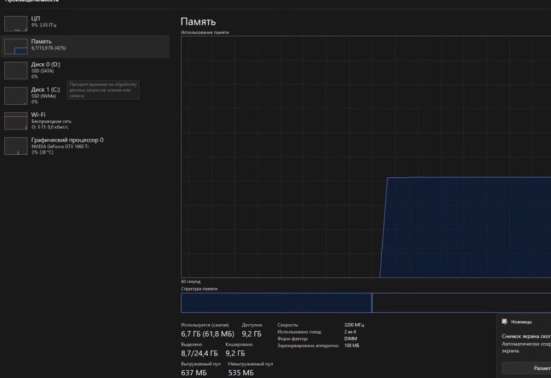The width and height of the screenshot is (551, 378).
Task: Click the Память heading above the graph
Action: tap(198, 22)
